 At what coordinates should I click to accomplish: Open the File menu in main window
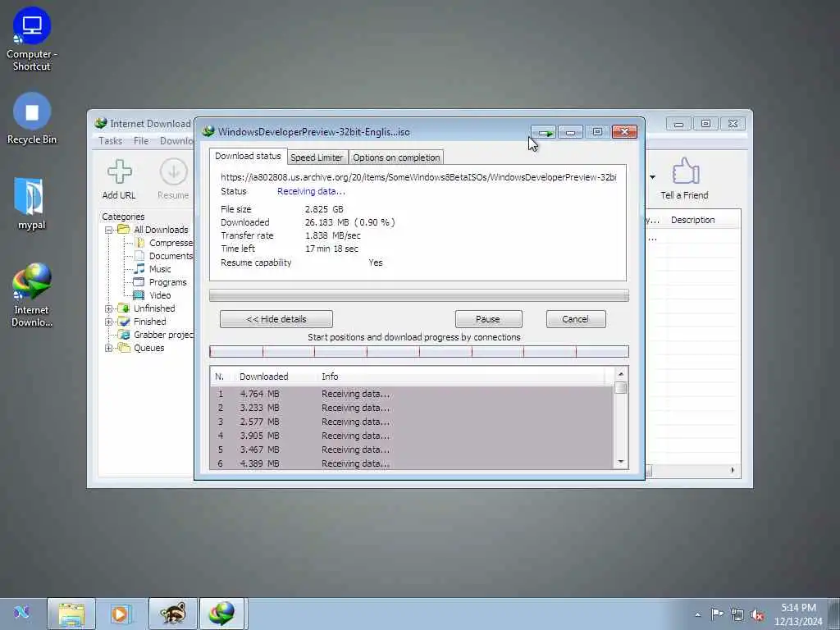(141, 141)
